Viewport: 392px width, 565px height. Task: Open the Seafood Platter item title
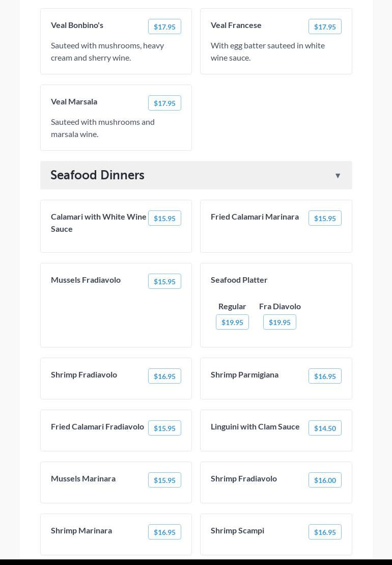point(239,280)
